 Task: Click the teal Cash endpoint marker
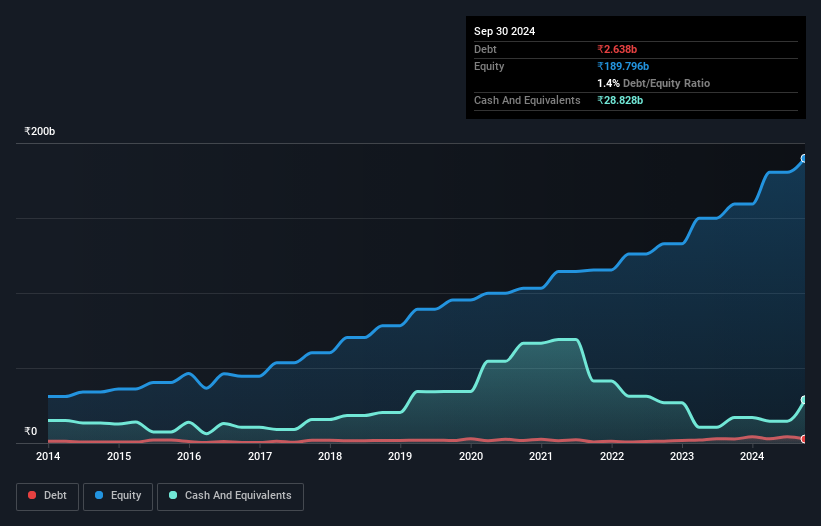pos(804,400)
